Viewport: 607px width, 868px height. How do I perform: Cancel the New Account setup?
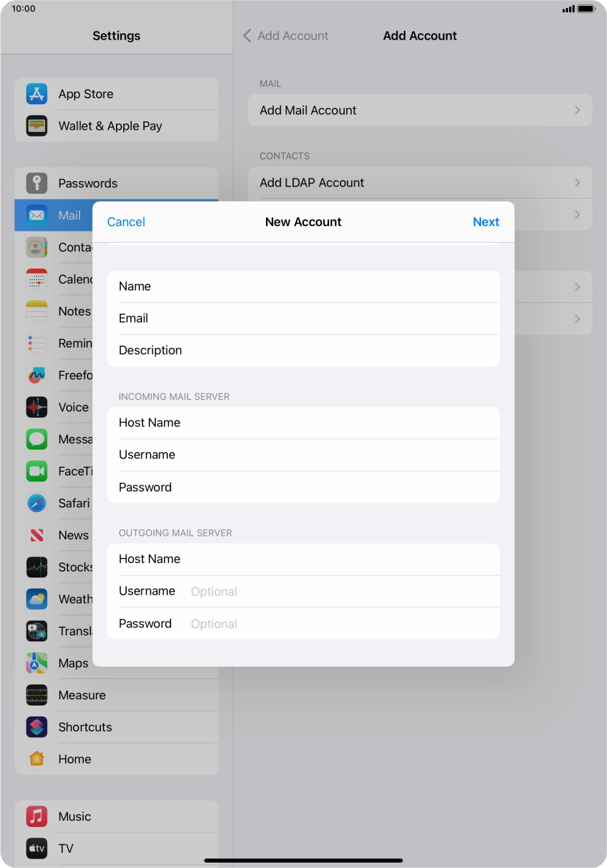(126, 221)
